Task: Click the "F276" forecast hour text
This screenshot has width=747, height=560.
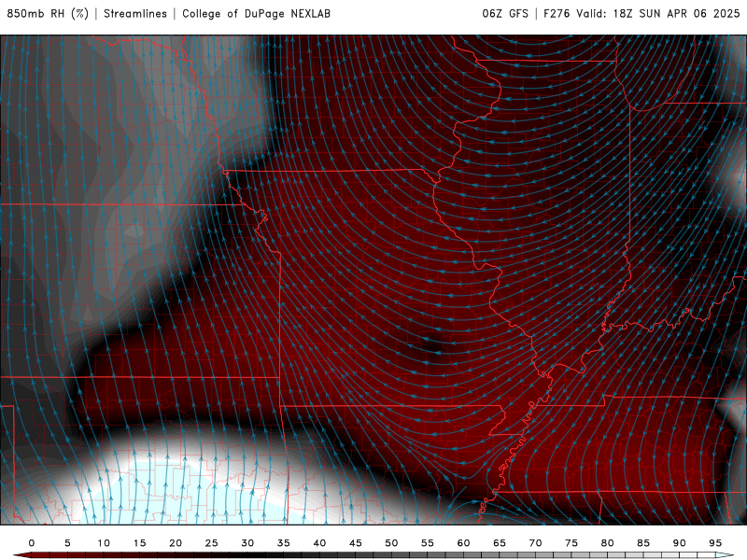Action: coord(557,14)
